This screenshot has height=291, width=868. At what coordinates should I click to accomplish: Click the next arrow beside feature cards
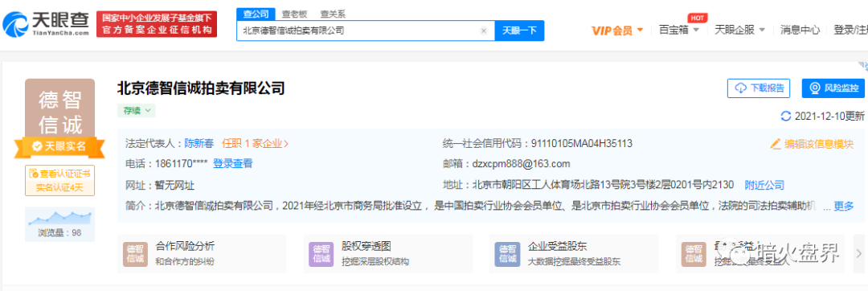pyautogui.click(x=859, y=254)
